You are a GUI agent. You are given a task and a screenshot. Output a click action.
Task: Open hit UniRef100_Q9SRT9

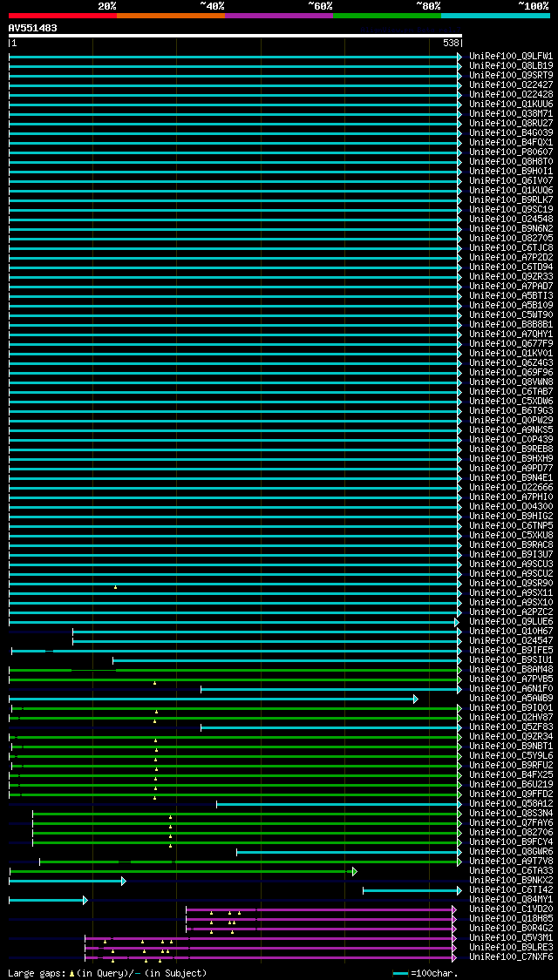pos(511,75)
